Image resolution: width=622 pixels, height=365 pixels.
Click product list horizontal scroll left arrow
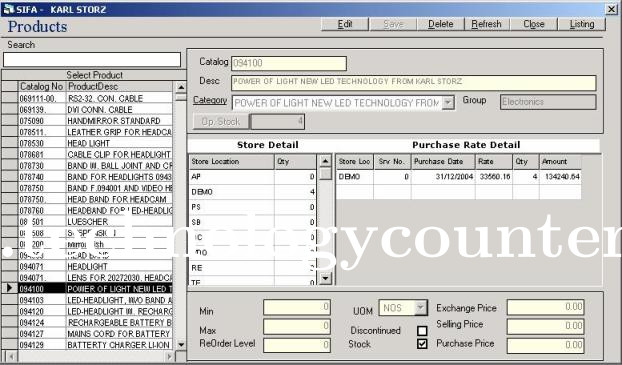pos(10,356)
